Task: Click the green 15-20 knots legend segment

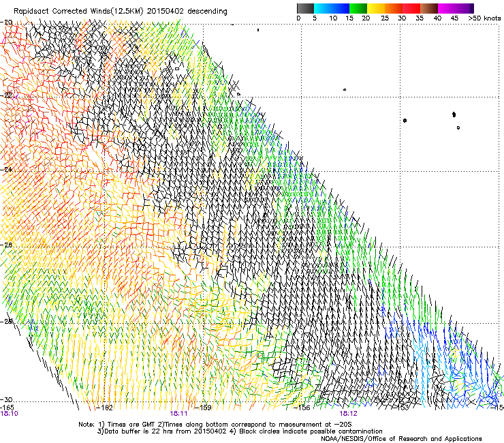Action: pyautogui.click(x=358, y=8)
